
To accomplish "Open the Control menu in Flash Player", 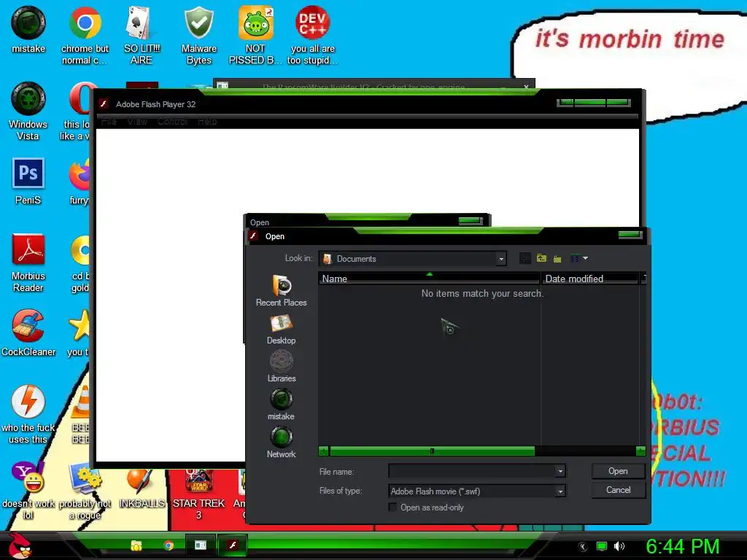I will 172,122.
